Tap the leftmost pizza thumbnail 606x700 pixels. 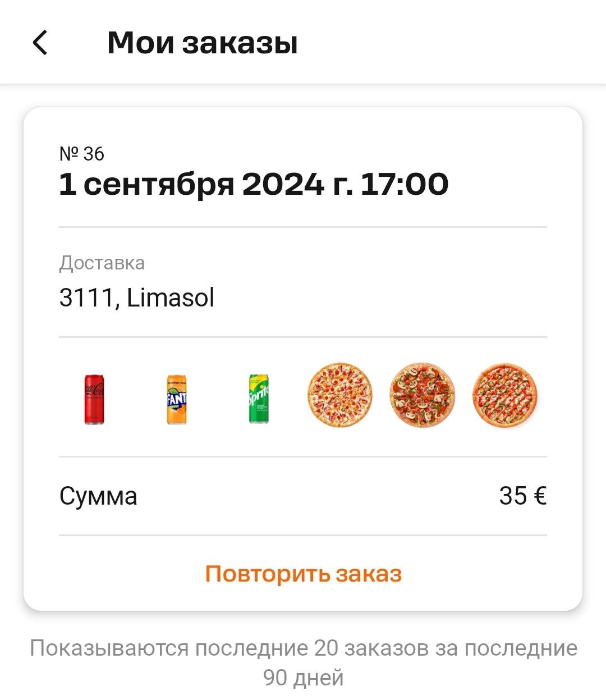coord(340,395)
